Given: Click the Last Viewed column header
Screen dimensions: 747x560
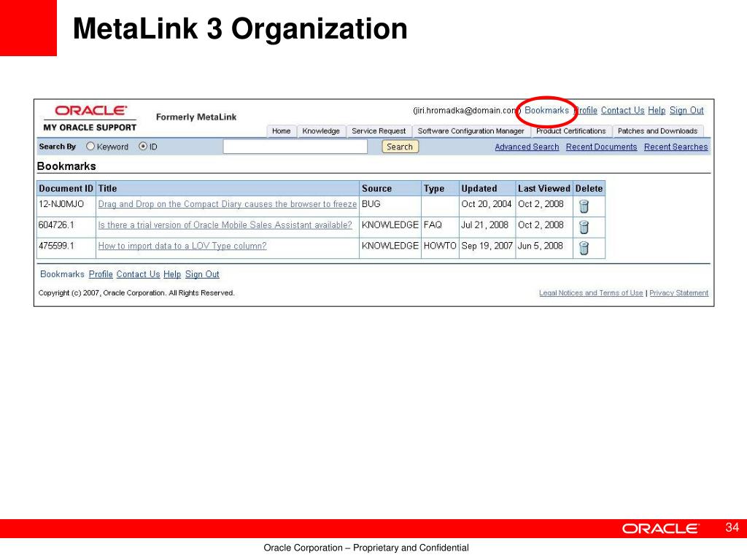Looking at the screenshot, I should coord(544,189).
